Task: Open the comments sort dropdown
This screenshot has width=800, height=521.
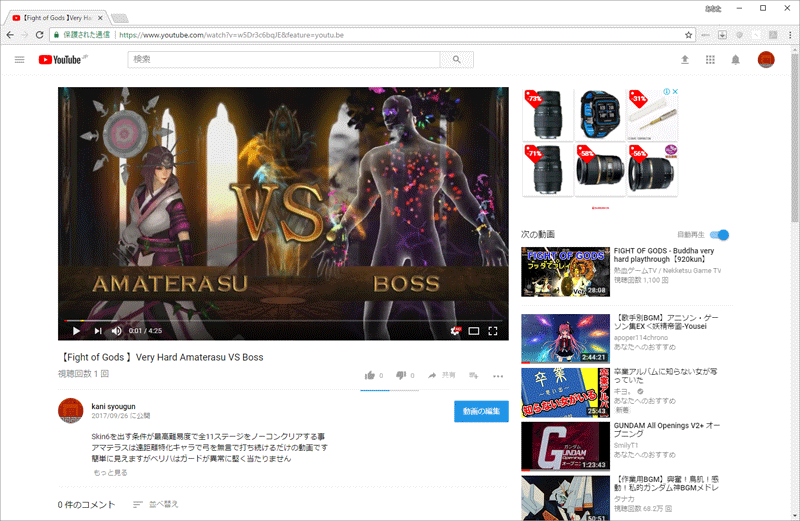Action: coord(156,504)
